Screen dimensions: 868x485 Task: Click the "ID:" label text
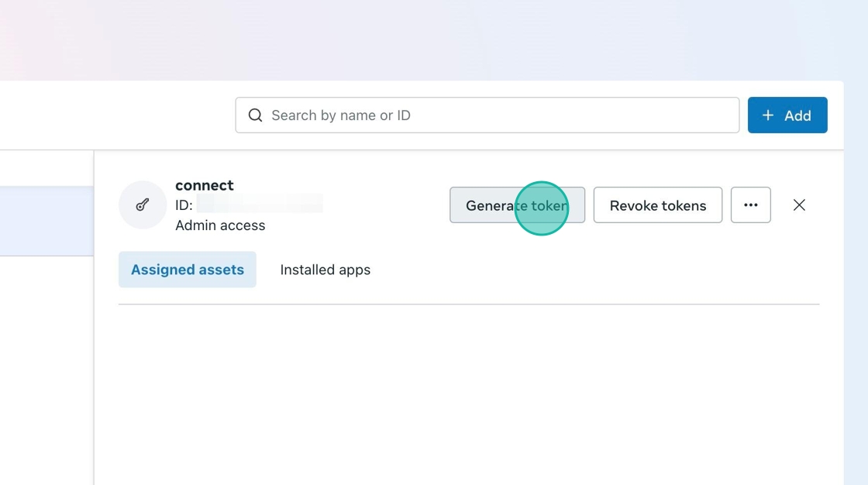tap(184, 205)
